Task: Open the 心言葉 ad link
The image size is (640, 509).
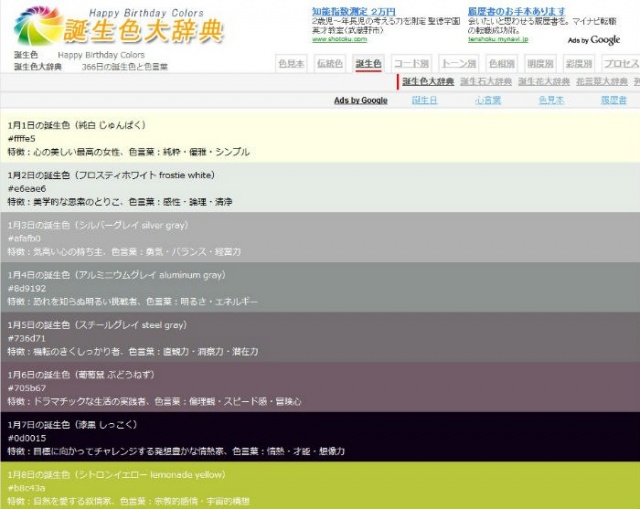Action: click(488, 101)
